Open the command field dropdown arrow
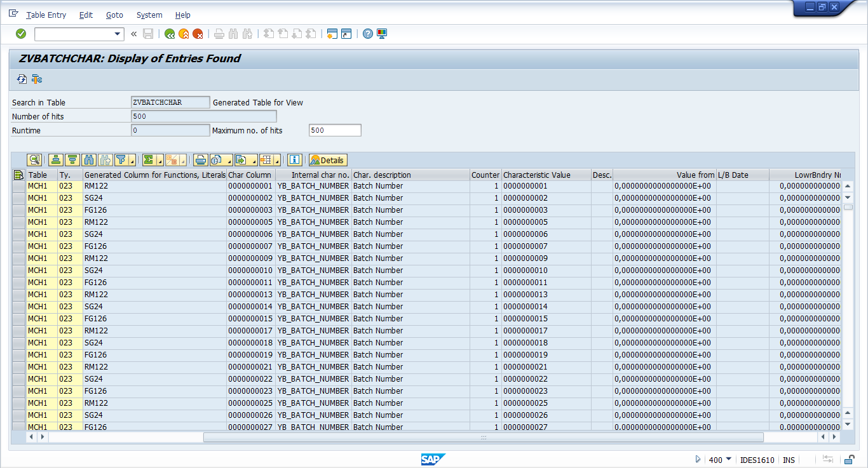Viewport: 868px width, 468px height. click(x=118, y=34)
